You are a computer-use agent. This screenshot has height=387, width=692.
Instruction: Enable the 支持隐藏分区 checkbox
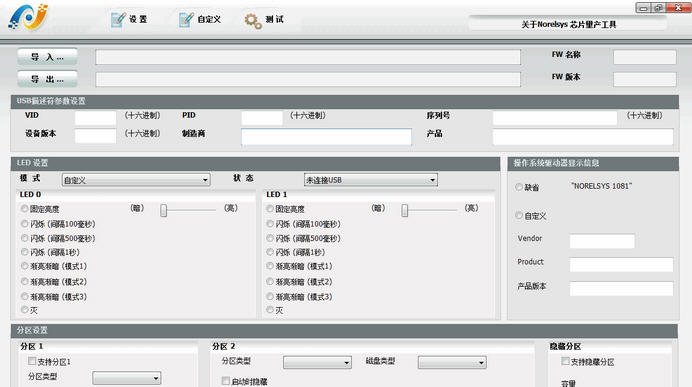coord(565,361)
